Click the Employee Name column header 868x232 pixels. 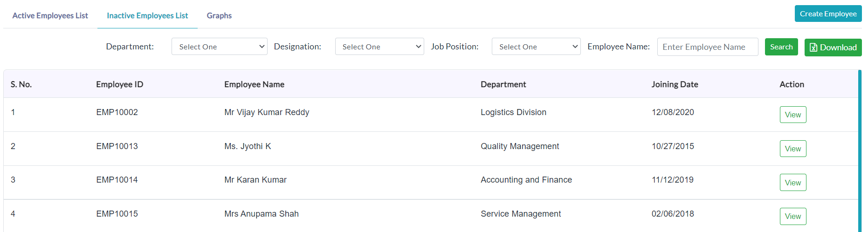pos(254,84)
